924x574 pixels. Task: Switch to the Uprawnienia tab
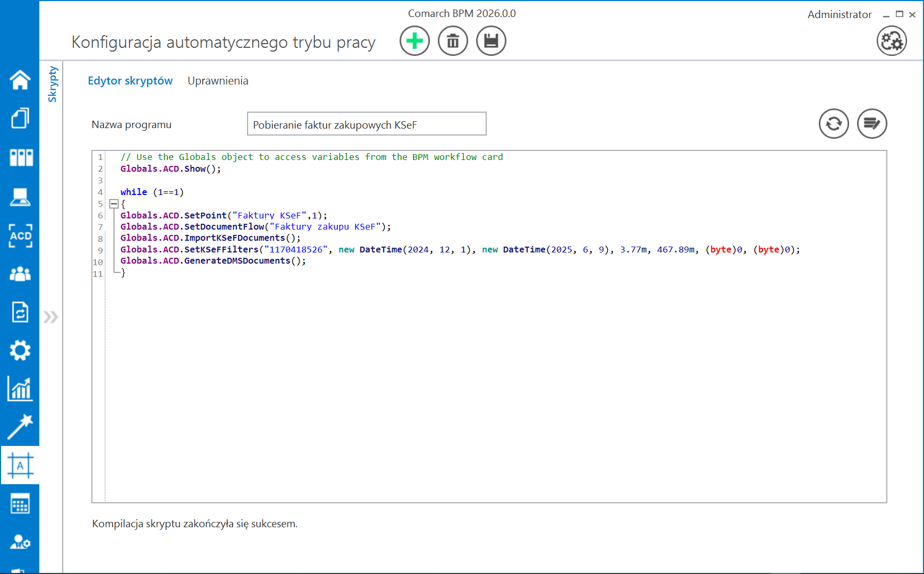[x=218, y=81]
